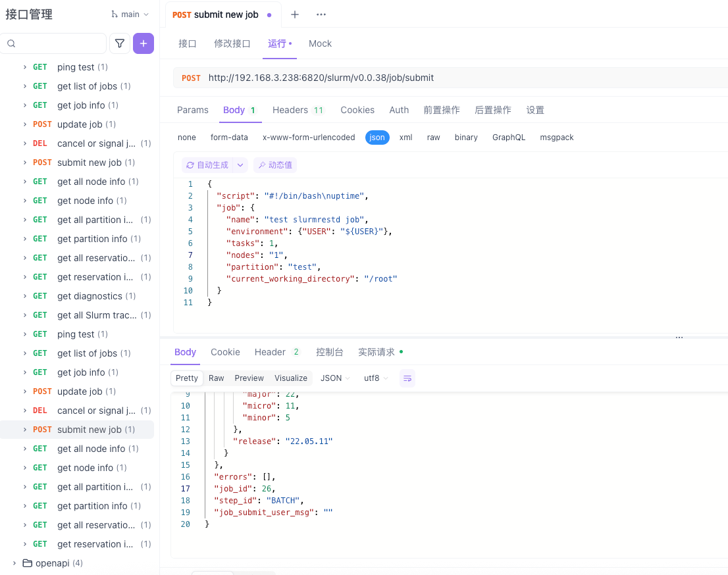Select the msgpack body type
Screen dimensions: 728x575
(557, 137)
